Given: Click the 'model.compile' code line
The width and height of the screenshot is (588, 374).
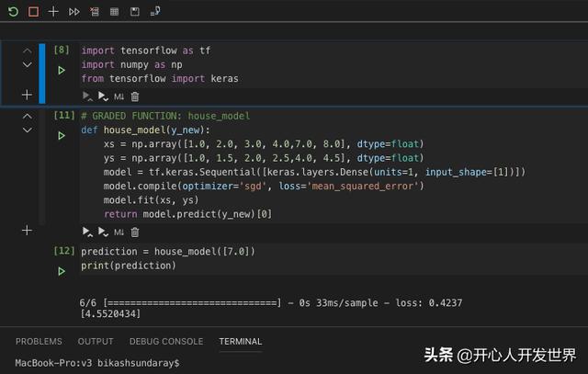Looking at the screenshot, I should pyautogui.click(x=264, y=186).
